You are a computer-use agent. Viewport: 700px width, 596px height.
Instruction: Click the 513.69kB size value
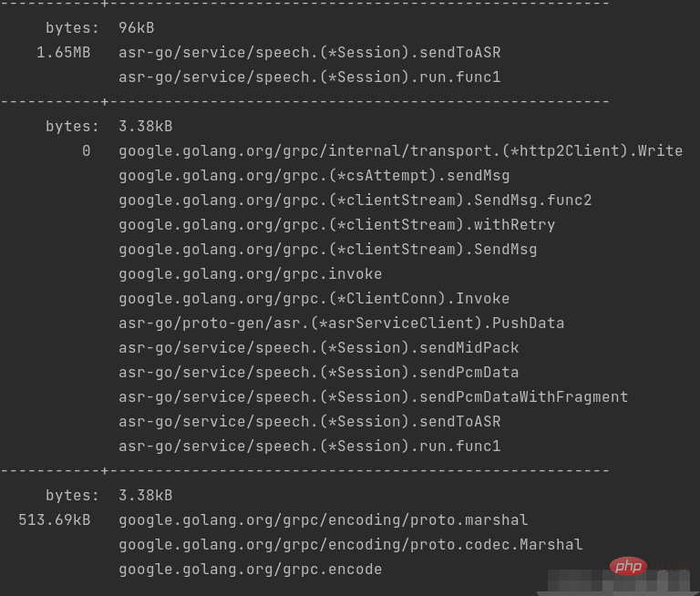click(54, 520)
